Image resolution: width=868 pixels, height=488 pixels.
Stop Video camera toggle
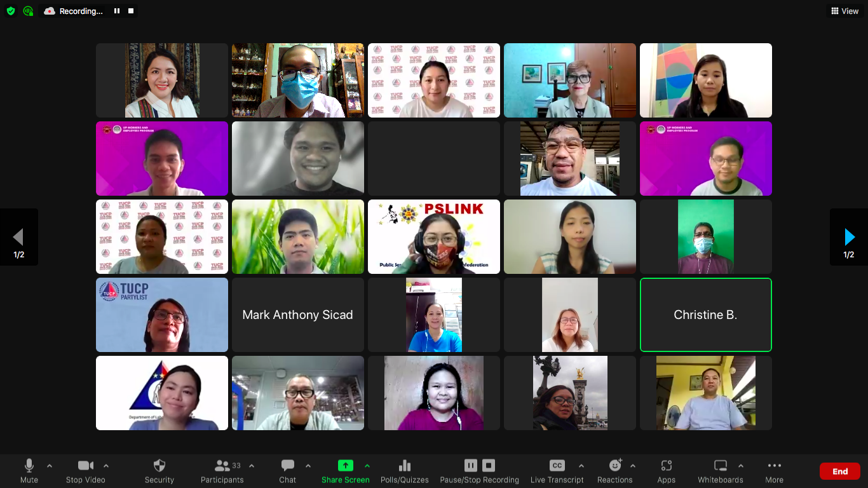pyautogui.click(x=85, y=470)
